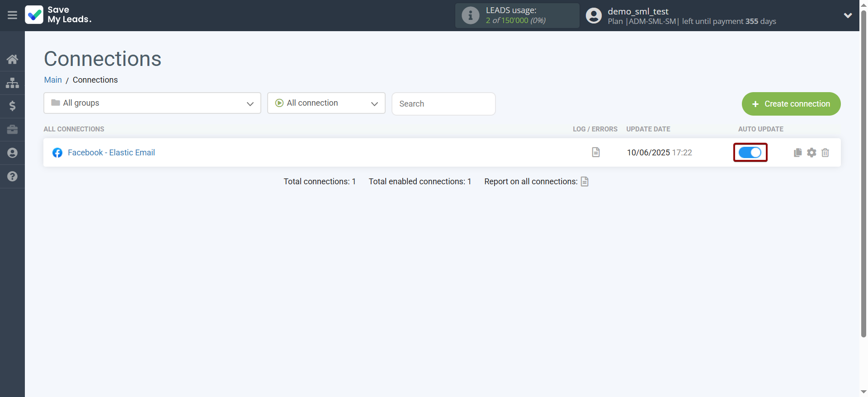Open the Facebook - Elastic Email connection link
This screenshot has height=397, width=868.
tap(111, 153)
